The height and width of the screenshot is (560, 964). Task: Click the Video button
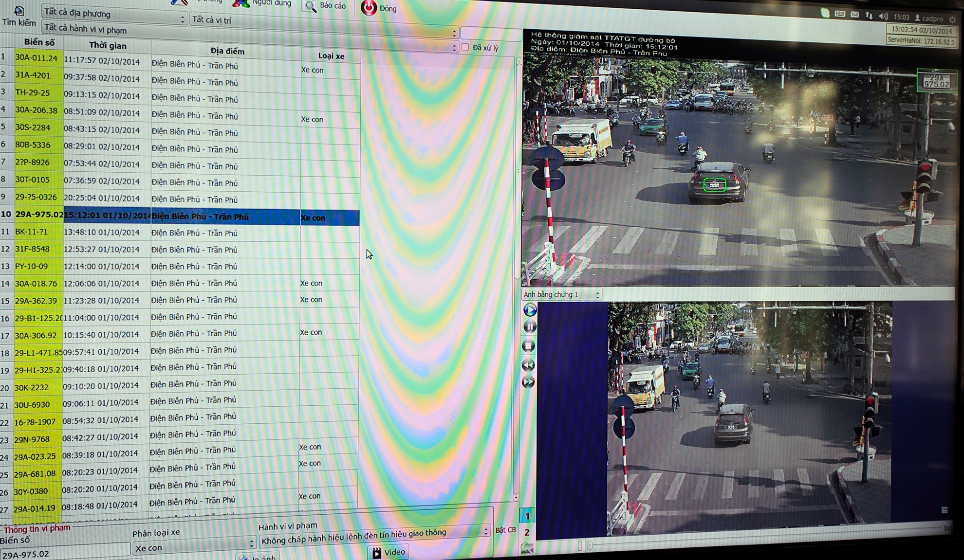[x=388, y=552]
